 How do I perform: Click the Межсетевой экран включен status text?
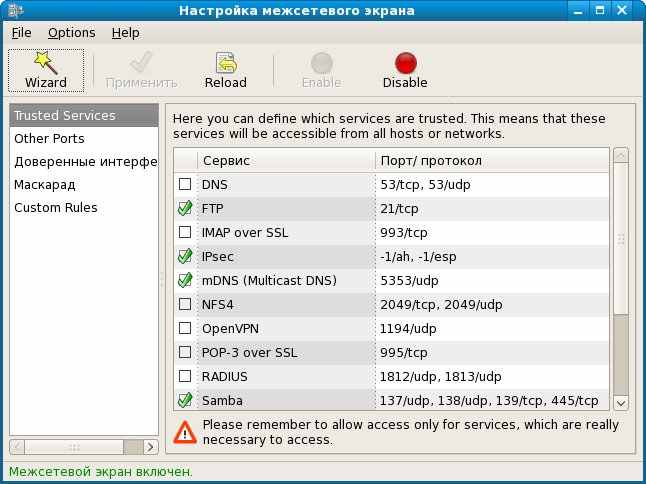[101, 471]
